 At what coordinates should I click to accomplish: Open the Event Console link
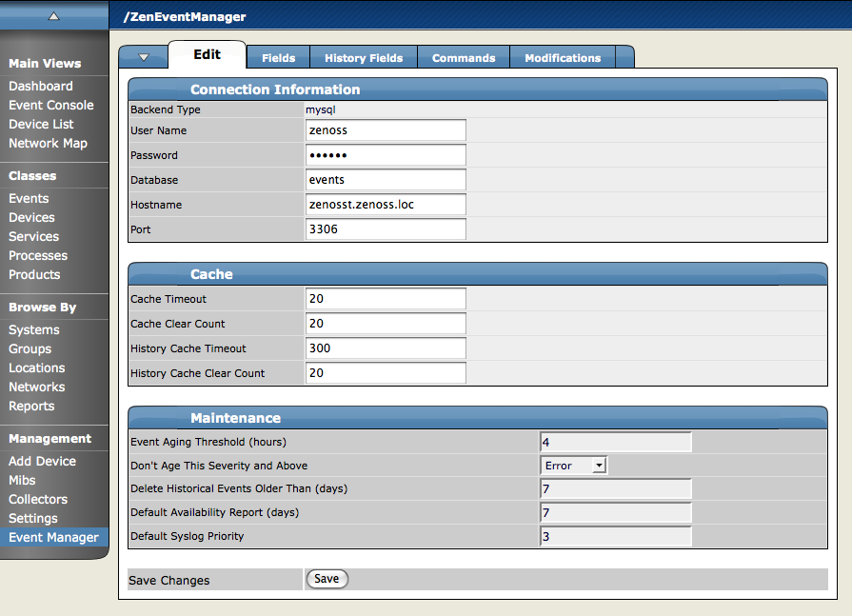click(x=51, y=105)
